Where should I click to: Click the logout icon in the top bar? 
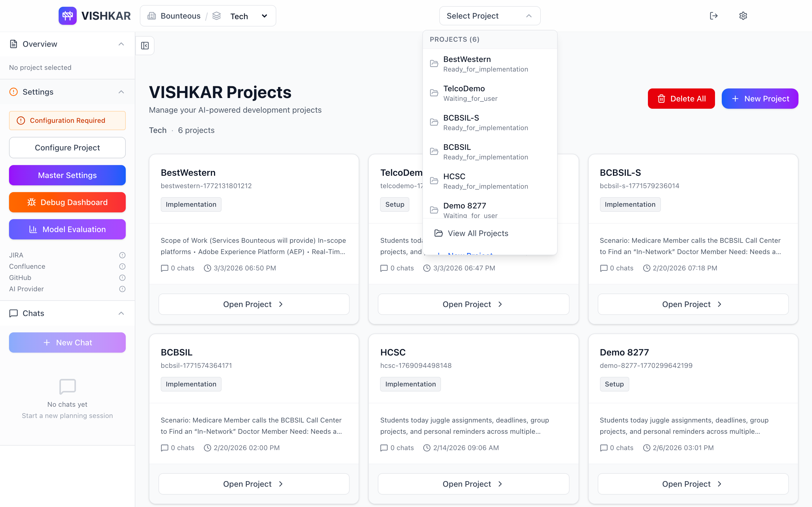(714, 15)
